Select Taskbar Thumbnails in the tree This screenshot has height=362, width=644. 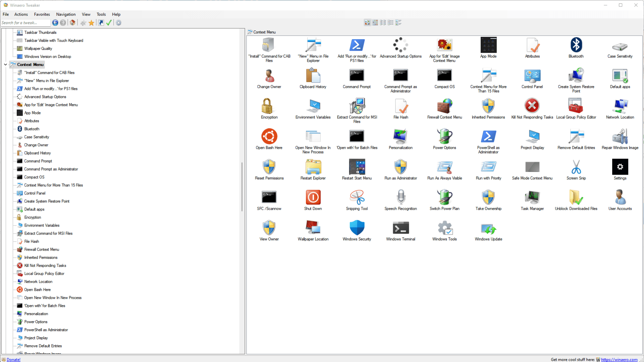pos(40,33)
